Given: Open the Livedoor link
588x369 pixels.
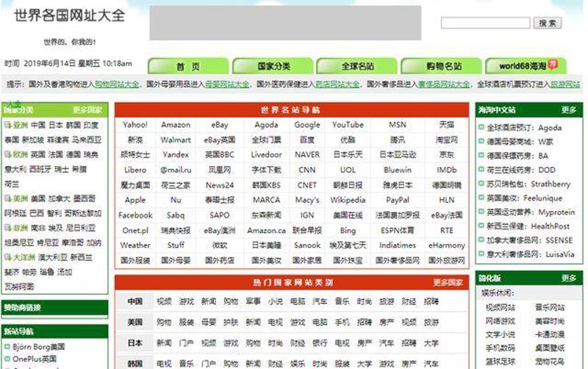Looking at the screenshot, I should (x=266, y=154).
